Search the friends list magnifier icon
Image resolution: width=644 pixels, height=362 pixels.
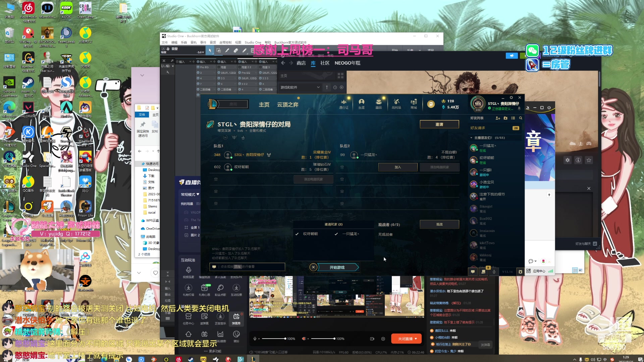click(521, 118)
